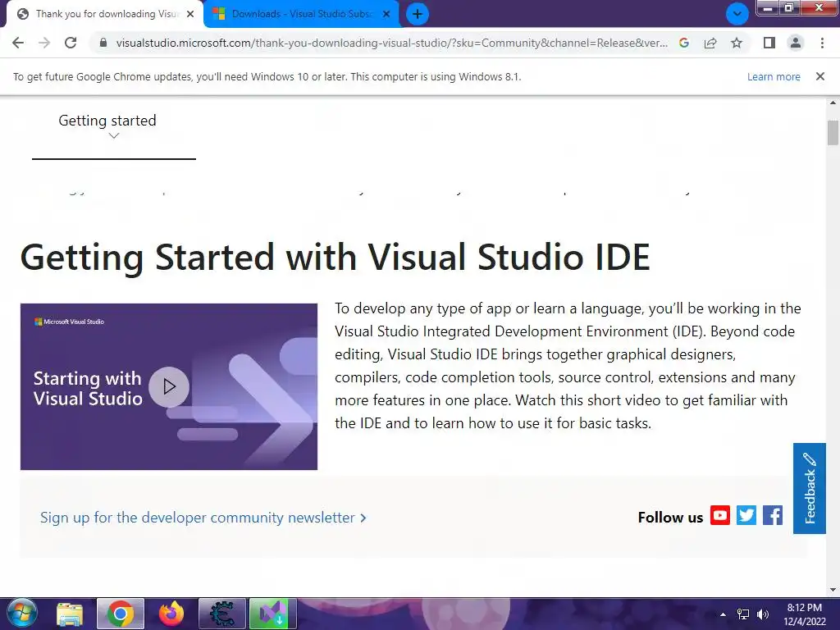Image resolution: width=840 pixels, height=630 pixels.
Task: Show hidden system tray icons
Action: [724, 614]
